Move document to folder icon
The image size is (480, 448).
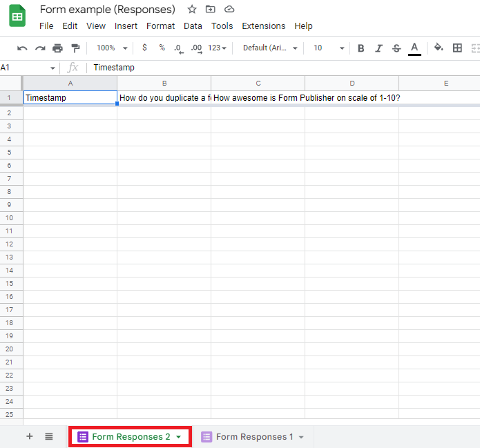(x=211, y=9)
